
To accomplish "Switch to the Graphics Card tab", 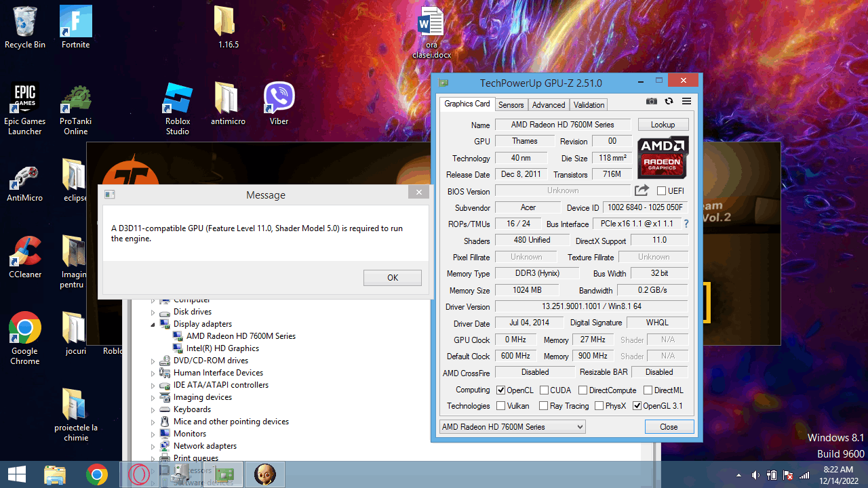I will pyautogui.click(x=467, y=104).
